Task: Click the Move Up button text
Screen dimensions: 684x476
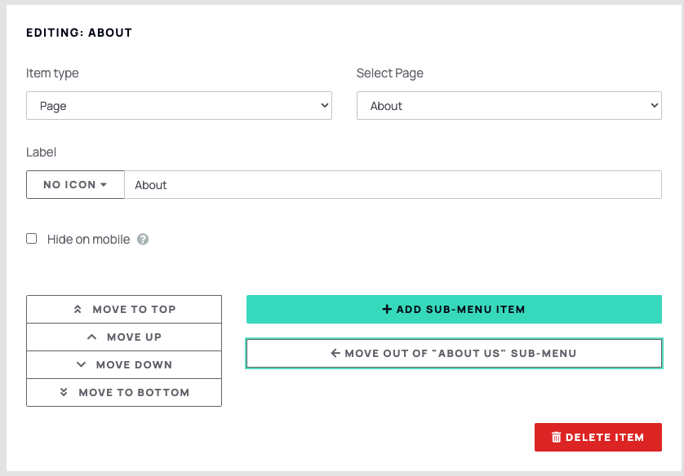Action: (x=134, y=337)
